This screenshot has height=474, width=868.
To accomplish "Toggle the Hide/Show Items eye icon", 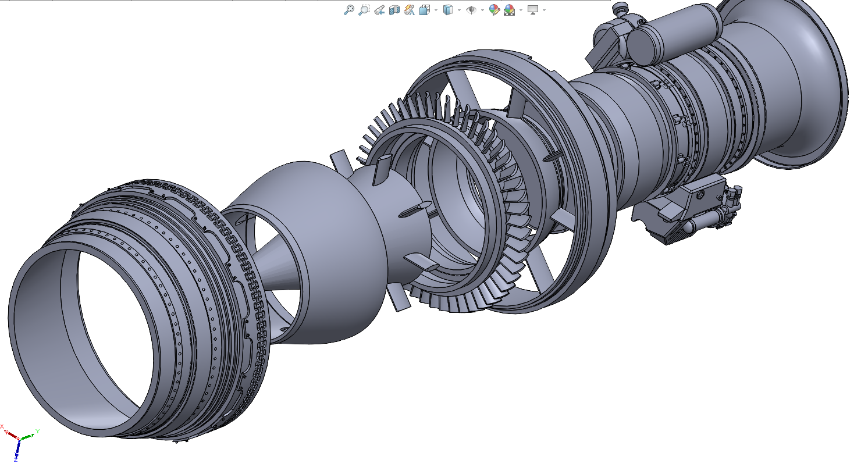I will click(471, 10).
